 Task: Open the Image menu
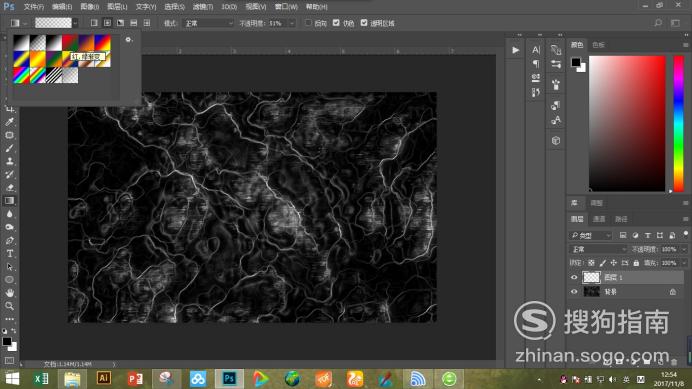90,7
